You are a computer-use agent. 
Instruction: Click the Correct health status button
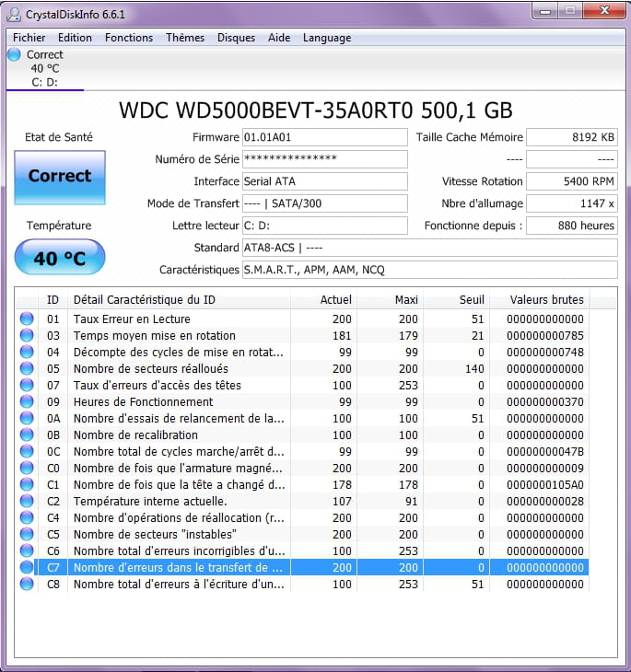click(x=60, y=177)
